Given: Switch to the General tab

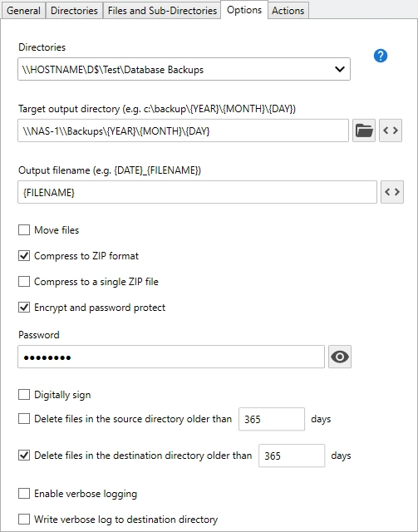Looking at the screenshot, I should point(23,11).
